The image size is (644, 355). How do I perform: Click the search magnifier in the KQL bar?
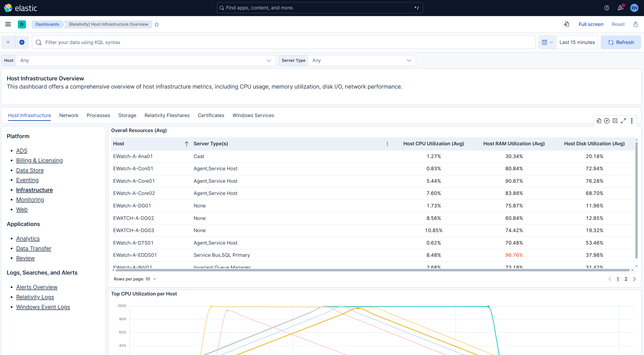pos(39,42)
